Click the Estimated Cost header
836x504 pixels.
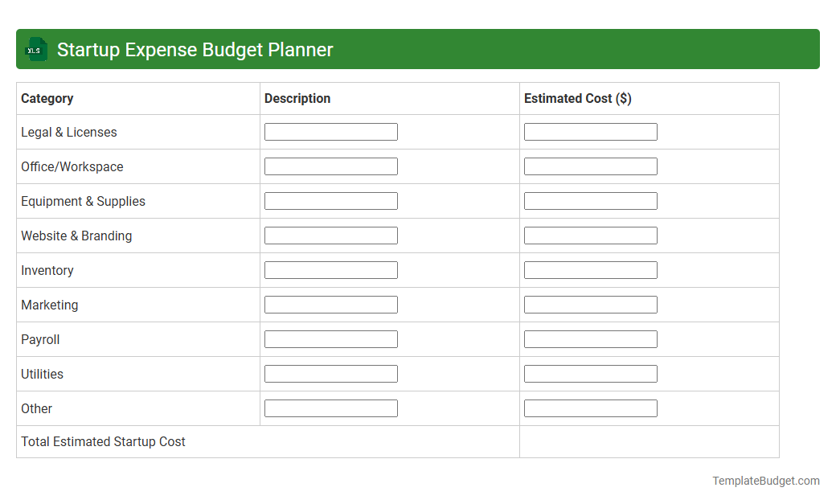[577, 98]
